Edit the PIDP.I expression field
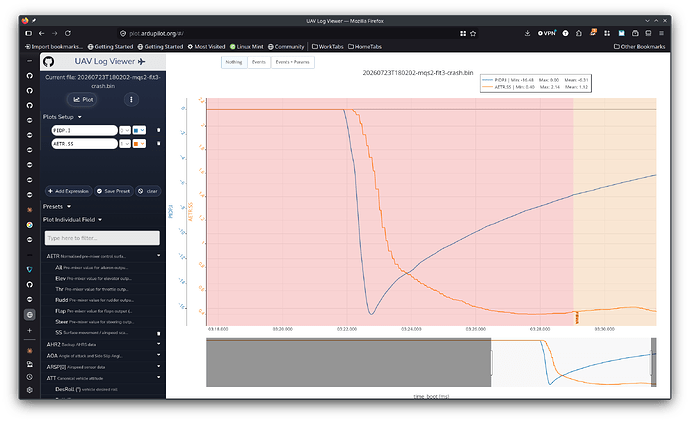The image size is (690, 421). tap(84, 130)
